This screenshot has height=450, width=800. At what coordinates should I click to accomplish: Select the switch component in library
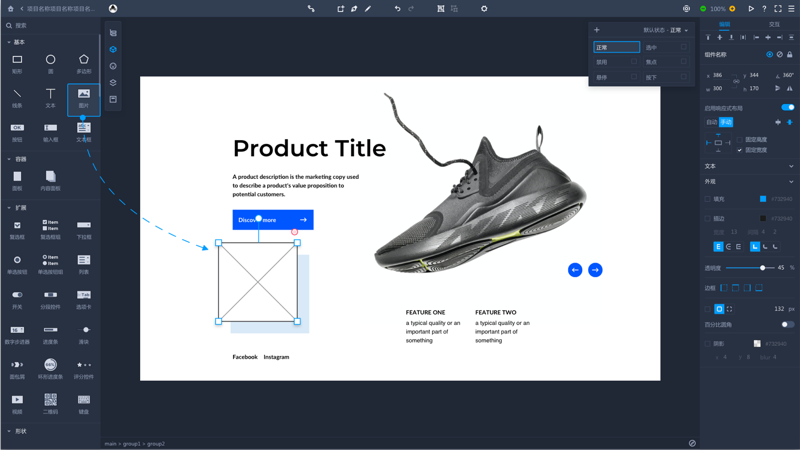(17, 295)
